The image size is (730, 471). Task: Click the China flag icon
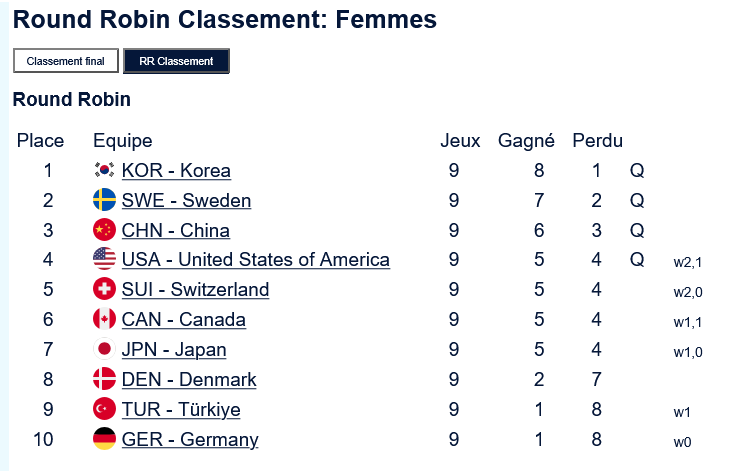coord(104,231)
